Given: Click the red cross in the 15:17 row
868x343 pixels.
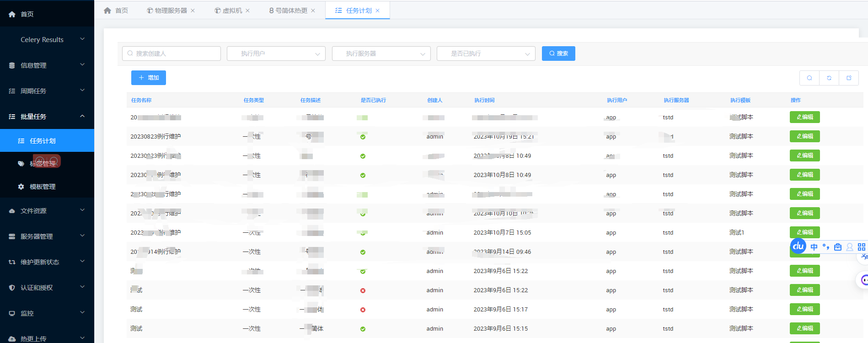Looking at the screenshot, I should click(x=363, y=310).
